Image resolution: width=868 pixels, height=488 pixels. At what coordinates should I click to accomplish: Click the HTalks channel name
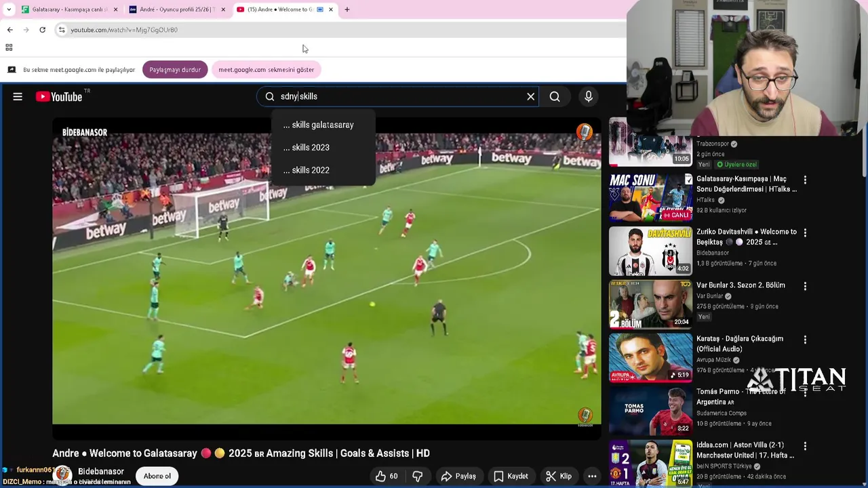point(706,201)
